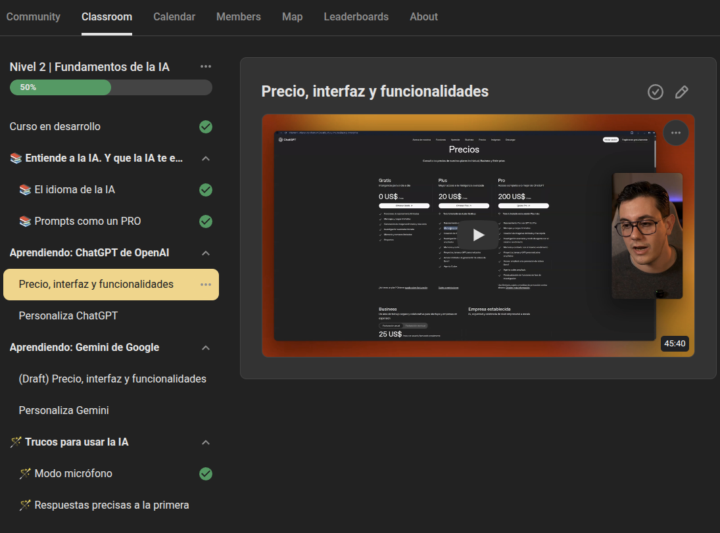The height and width of the screenshot is (533, 720).
Task: Open the Community tab
Action: coord(33,17)
